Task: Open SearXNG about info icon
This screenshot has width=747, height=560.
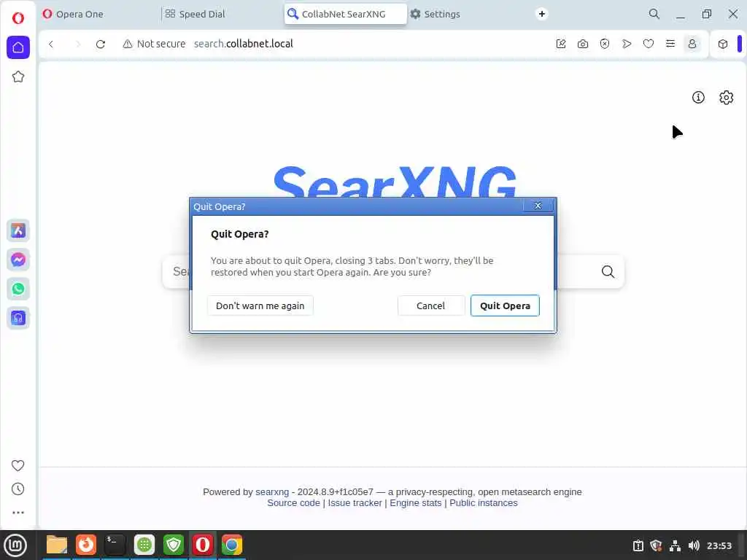Action: pyautogui.click(x=698, y=98)
